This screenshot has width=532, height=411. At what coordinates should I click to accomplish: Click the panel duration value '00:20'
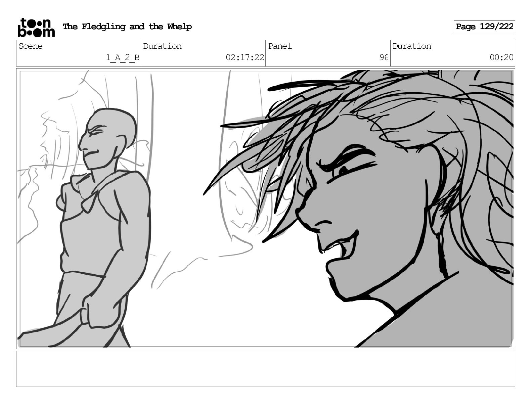[501, 57]
